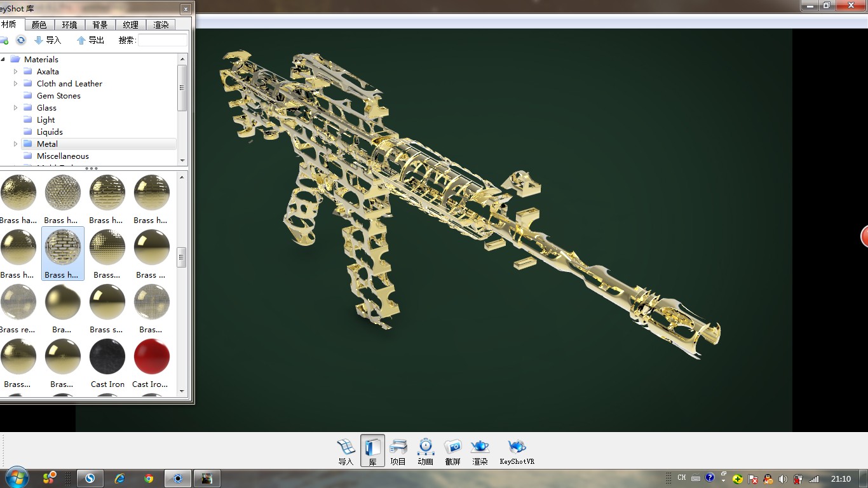Expand the Axalta folder arrow
Image resolution: width=868 pixels, height=488 pixels.
click(16, 71)
